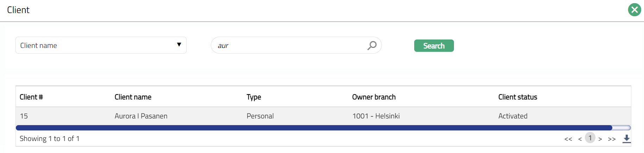Image resolution: width=644 pixels, height=153 pixels.
Task: Open the Client name search-field dropdown
Action: point(101,45)
